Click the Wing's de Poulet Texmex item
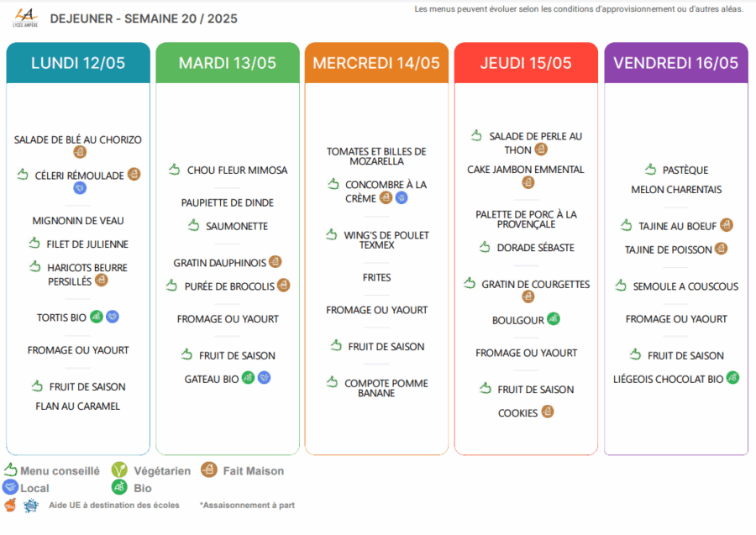Image resolution: width=756 pixels, height=535 pixels. click(386, 240)
